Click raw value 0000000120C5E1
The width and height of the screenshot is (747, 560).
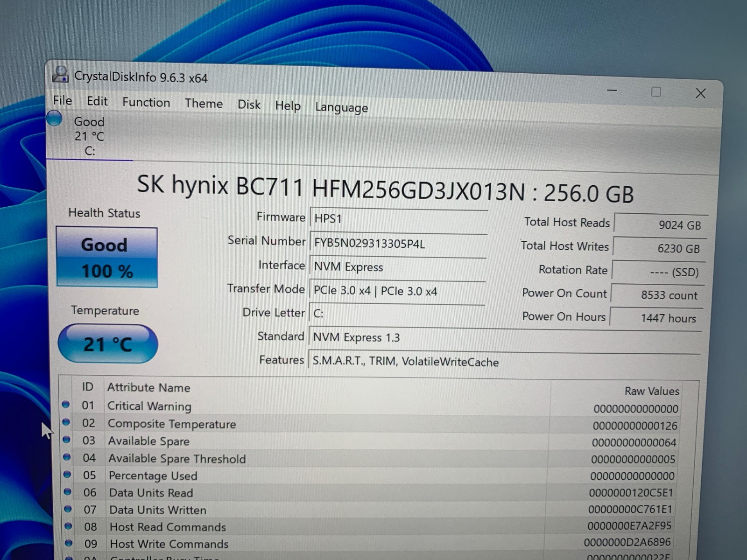[x=631, y=493]
